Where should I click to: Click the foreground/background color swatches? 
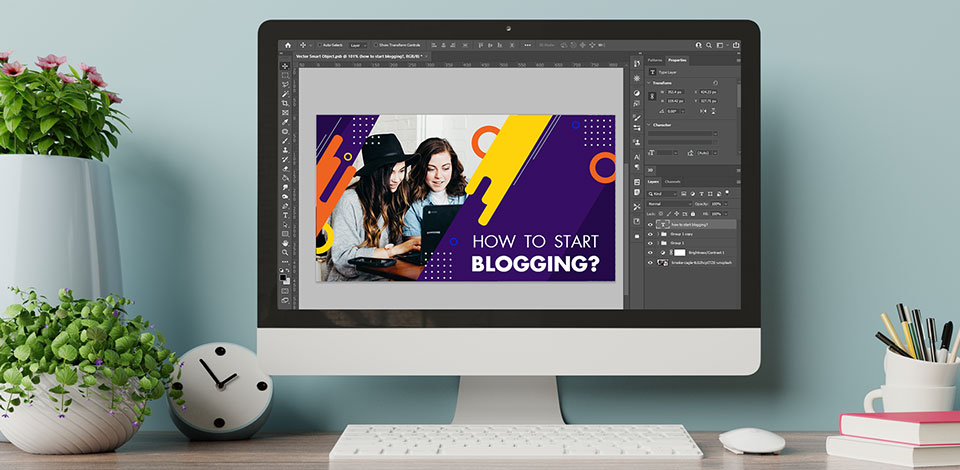(x=285, y=278)
